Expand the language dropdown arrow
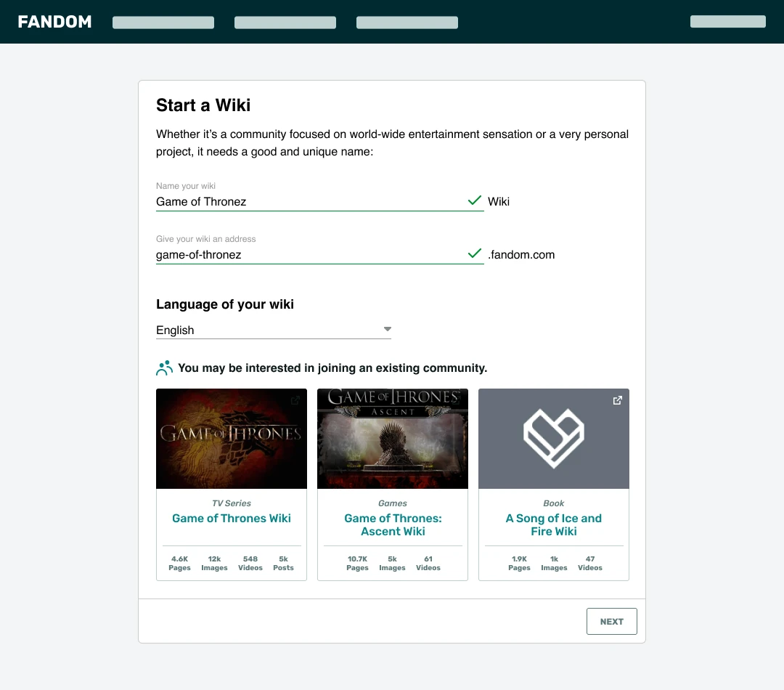The width and height of the screenshot is (784, 690). coord(388,329)
